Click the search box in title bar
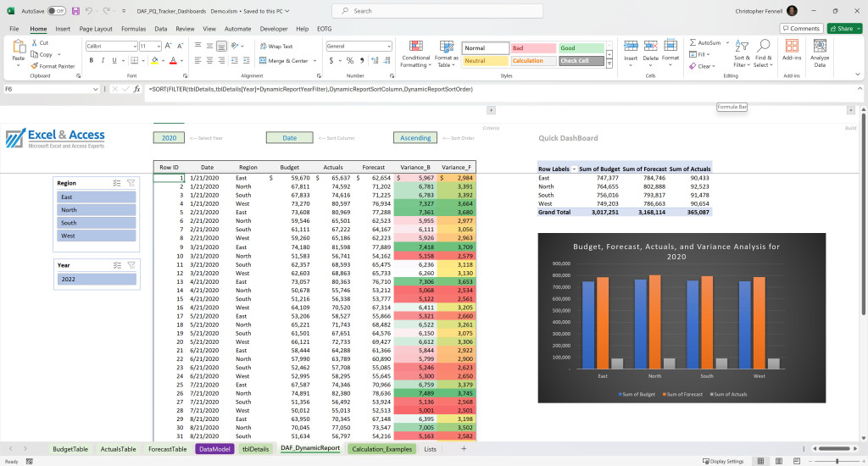The image size is (868, 466). point(437,11)
